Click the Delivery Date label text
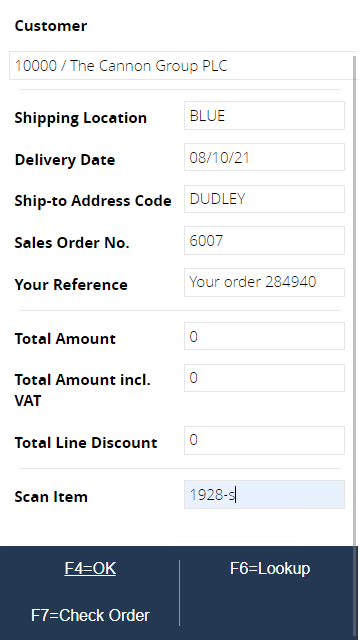The height and width of the screenshot is (640, 360). tap(64, 160)
